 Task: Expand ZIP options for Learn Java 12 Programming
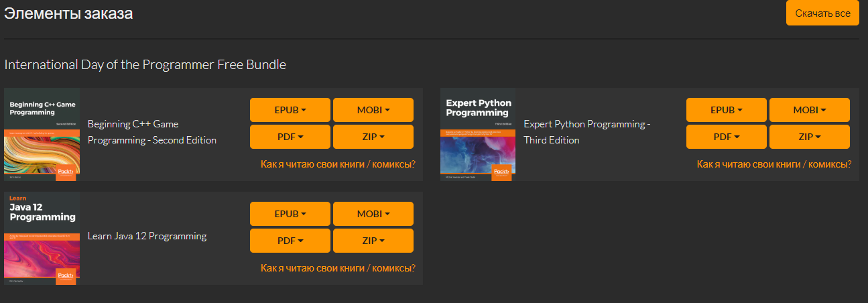373,241
